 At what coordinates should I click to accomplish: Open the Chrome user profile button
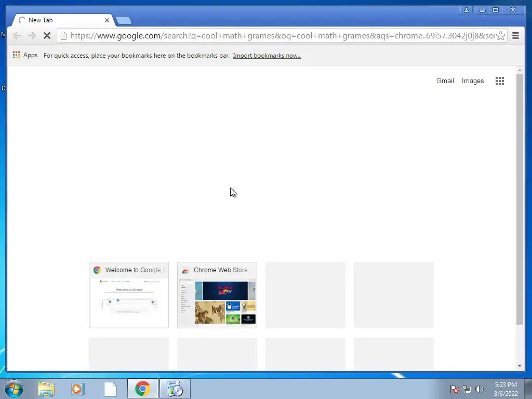[x=467, y=10]
